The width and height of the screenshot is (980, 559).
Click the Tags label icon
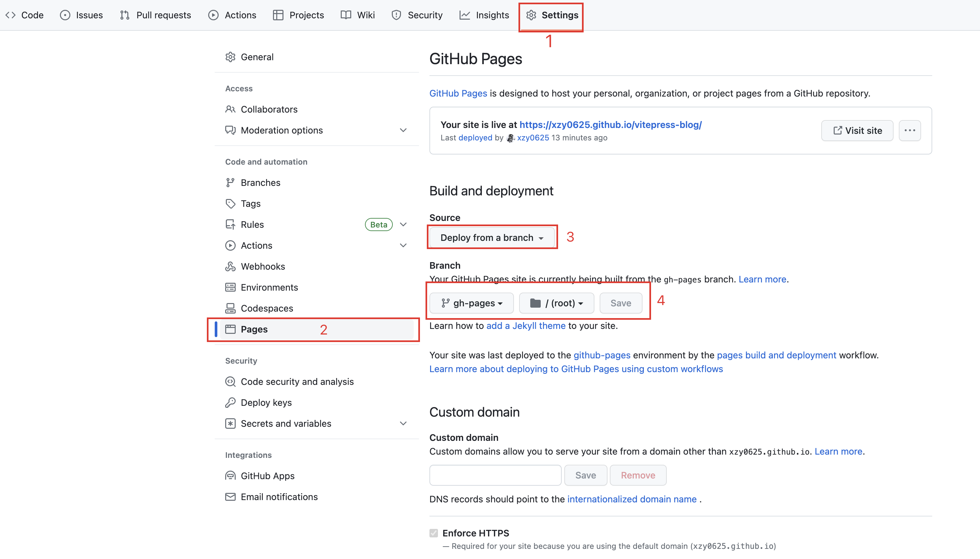[230, 204]
